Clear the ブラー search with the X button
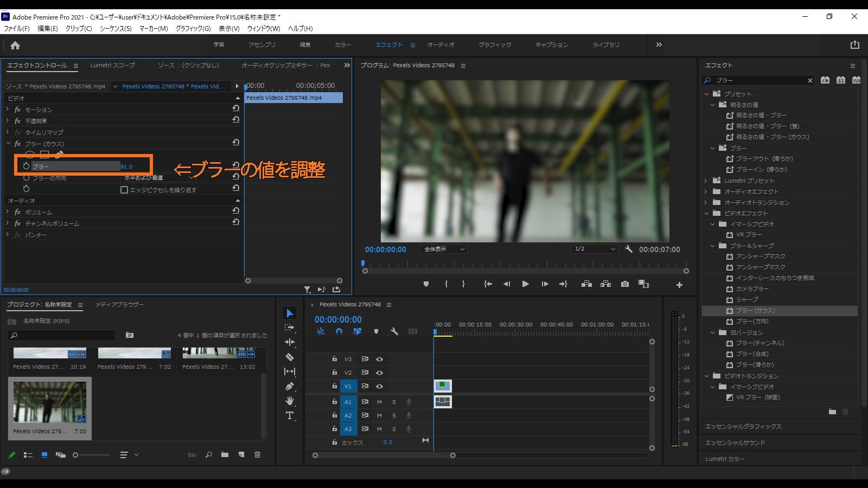 click(x=809, y=80)
